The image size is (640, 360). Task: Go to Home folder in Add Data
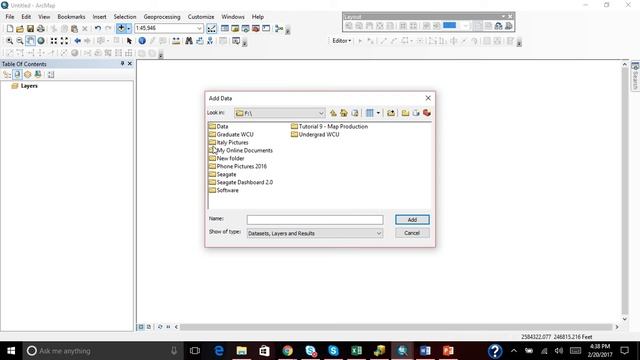344,113
